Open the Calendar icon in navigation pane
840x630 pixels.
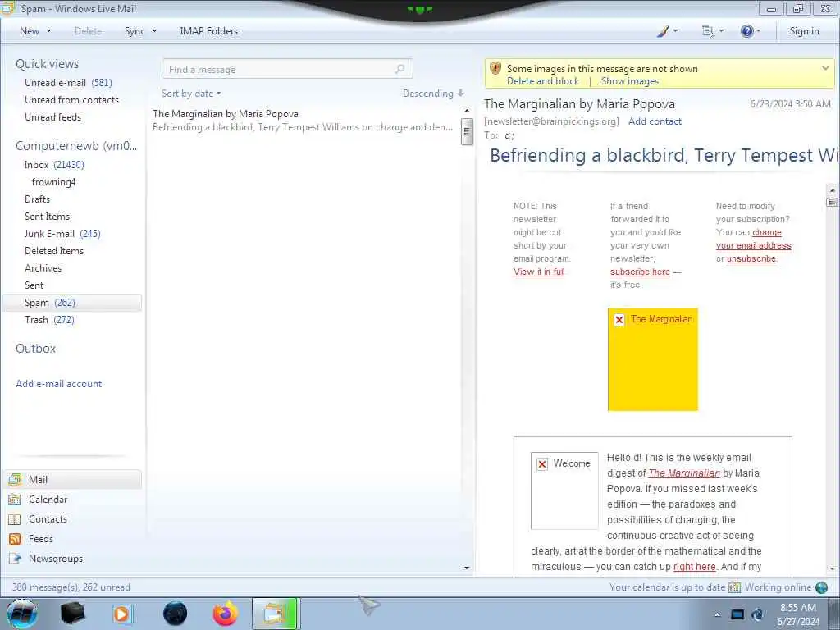tap(15, 500)
